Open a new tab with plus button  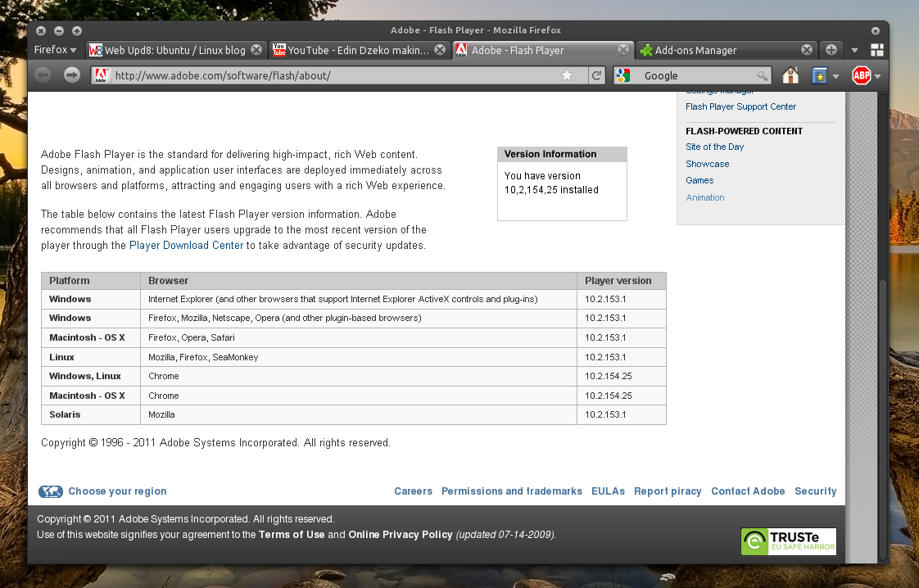click(x=831, y=50)
